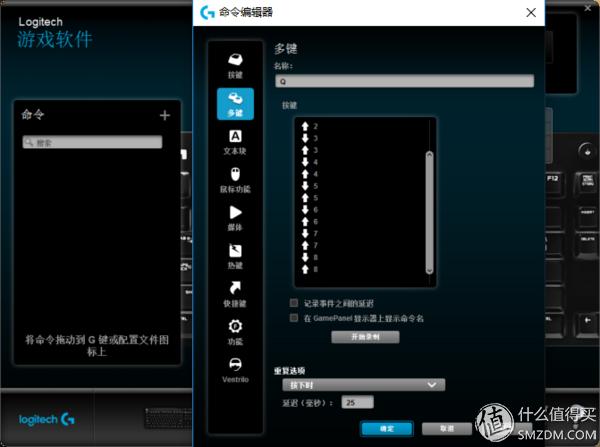Select the 功能 function gear icon
Viewport: 600px width, 447px height.
click(235, 332)
